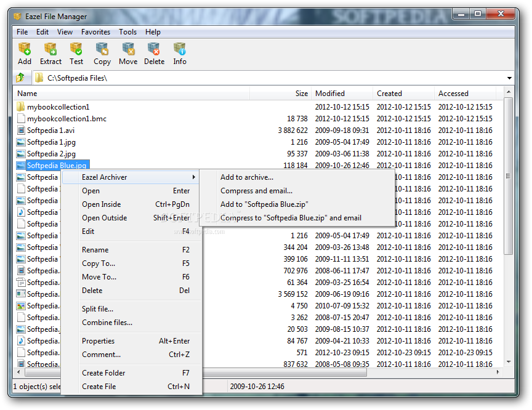Screen dimensions: 532x410
Task: Click mybookcollection1 folder icon
Action: [x=21, y=107]
